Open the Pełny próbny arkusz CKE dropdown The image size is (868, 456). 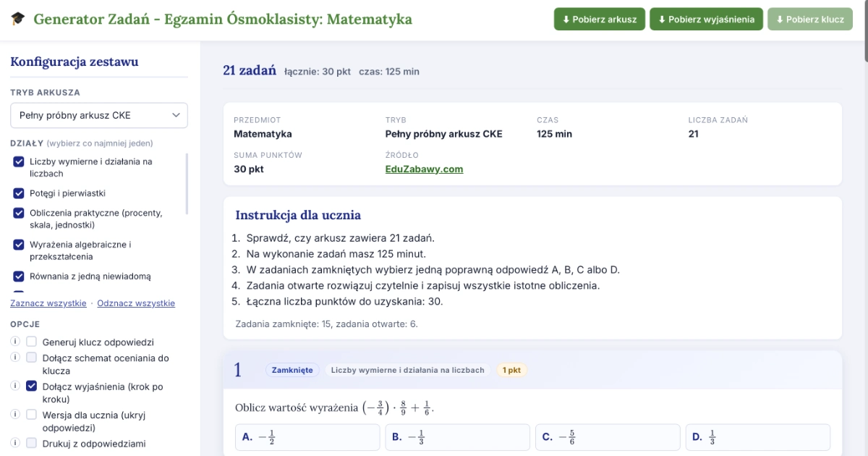(x=98, y=115)
